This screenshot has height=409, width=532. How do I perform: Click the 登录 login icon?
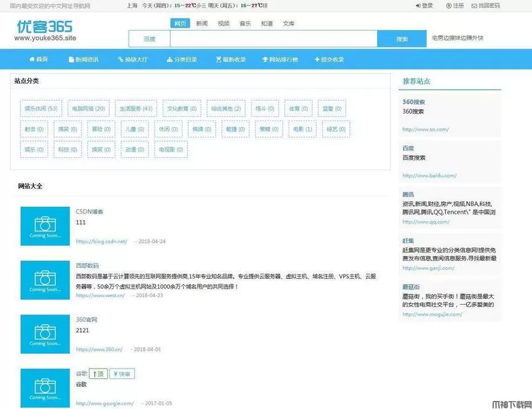point(418,6)
